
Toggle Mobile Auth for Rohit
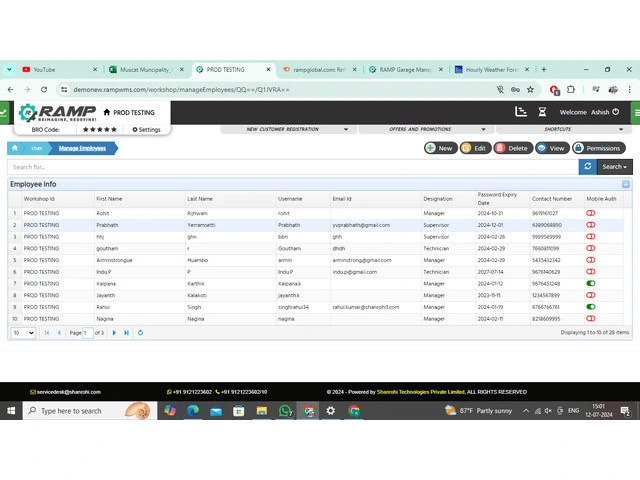[x=590, y=213]
